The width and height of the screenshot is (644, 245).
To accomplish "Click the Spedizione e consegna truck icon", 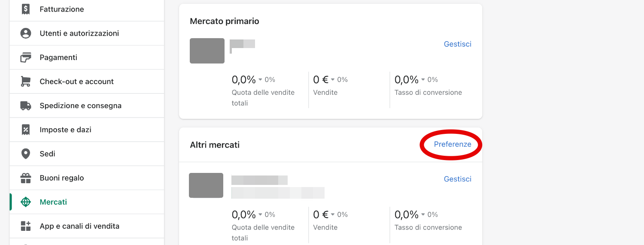I will [x=26, y=106].
